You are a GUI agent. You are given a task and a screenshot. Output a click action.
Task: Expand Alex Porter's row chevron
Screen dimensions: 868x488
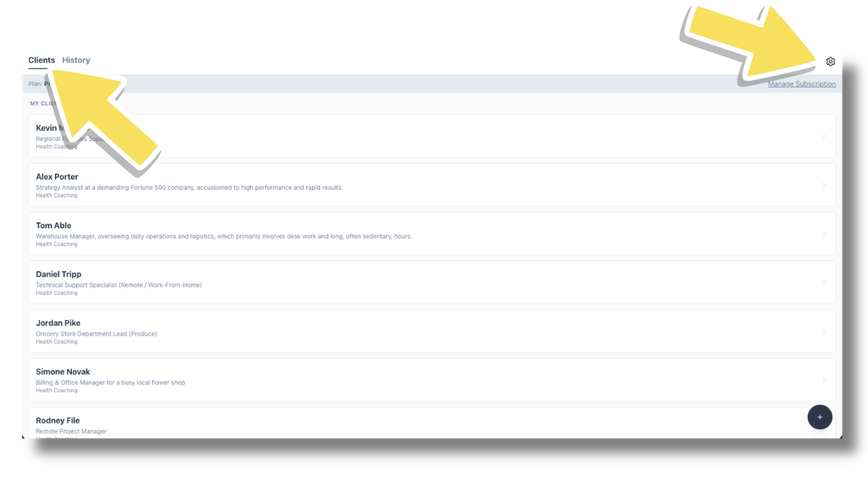[825, 184]
